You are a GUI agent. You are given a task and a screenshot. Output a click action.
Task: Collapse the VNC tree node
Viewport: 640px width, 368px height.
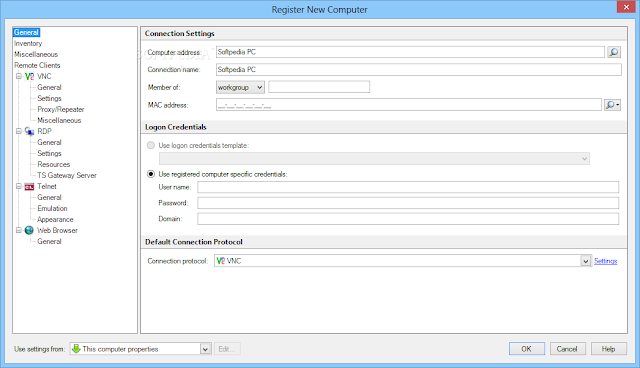[x=18, y=76]
